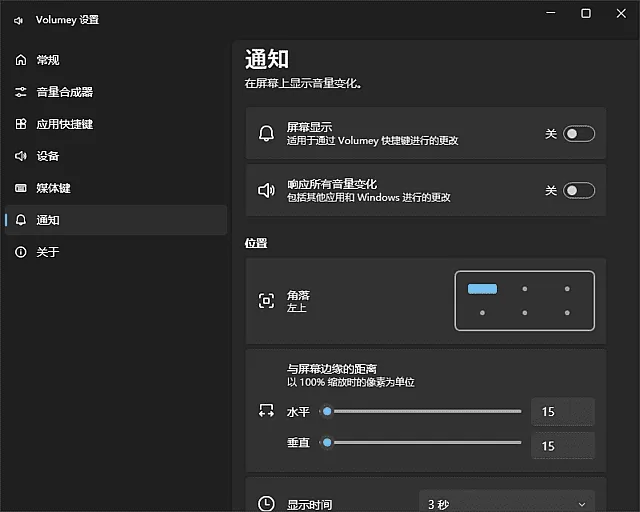This screenshot has width=640, height=512.
Task: Click the 与屏幕边缘的距离 label
Action: pyautogui.click(x=331, y=369)
